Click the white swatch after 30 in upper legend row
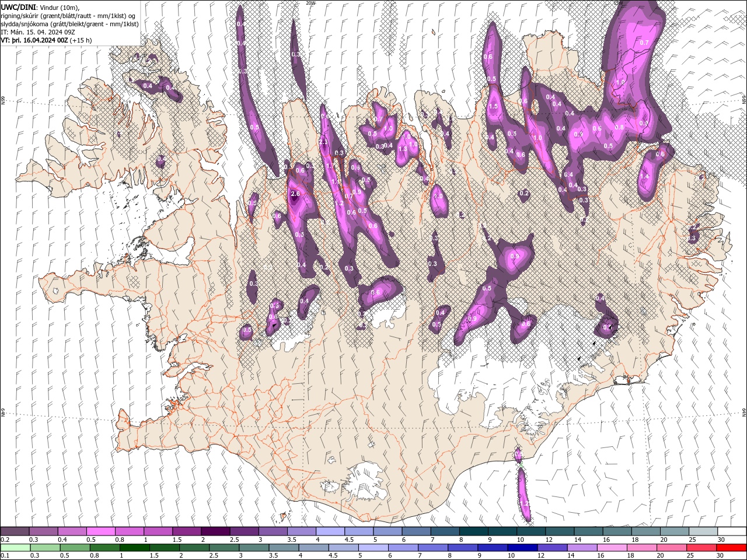747x560 pixels. (732, 531)
